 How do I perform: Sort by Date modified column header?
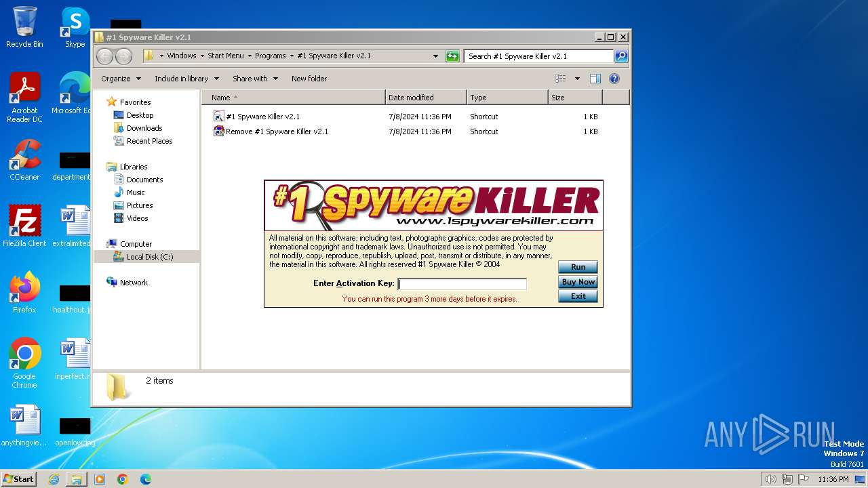click(426, 98)
